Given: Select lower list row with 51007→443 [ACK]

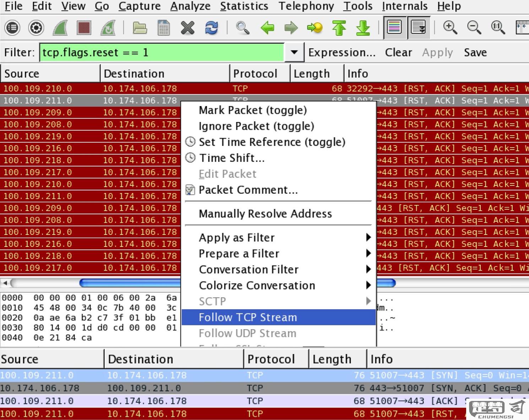Looking at the screenshot, I should [x=264, y=401].
